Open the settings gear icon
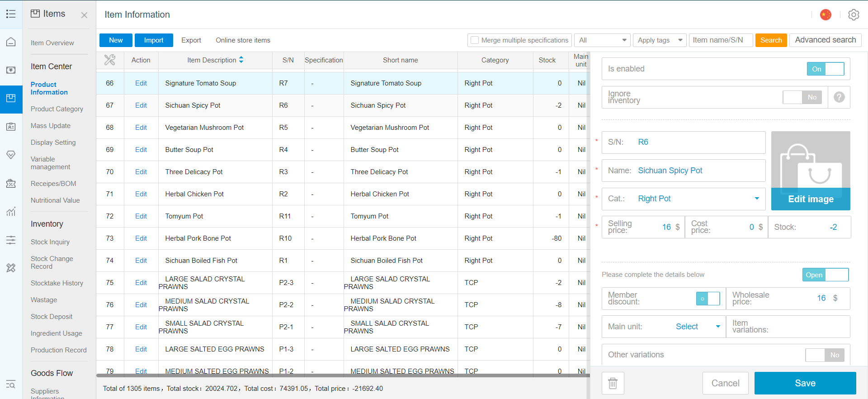Image resolution: width=868 pixels, height=399 pixels. [x=854, y=15]
